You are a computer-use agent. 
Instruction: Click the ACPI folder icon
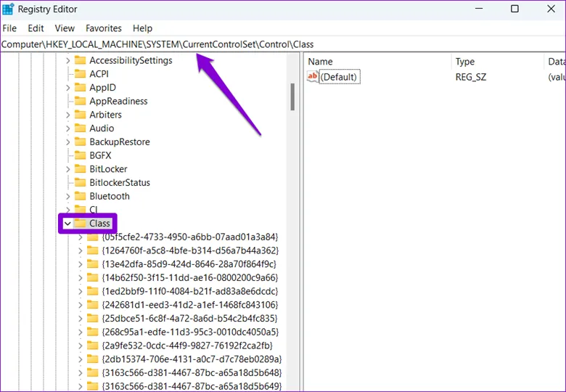pyautogui.click(x=80, y=74)
